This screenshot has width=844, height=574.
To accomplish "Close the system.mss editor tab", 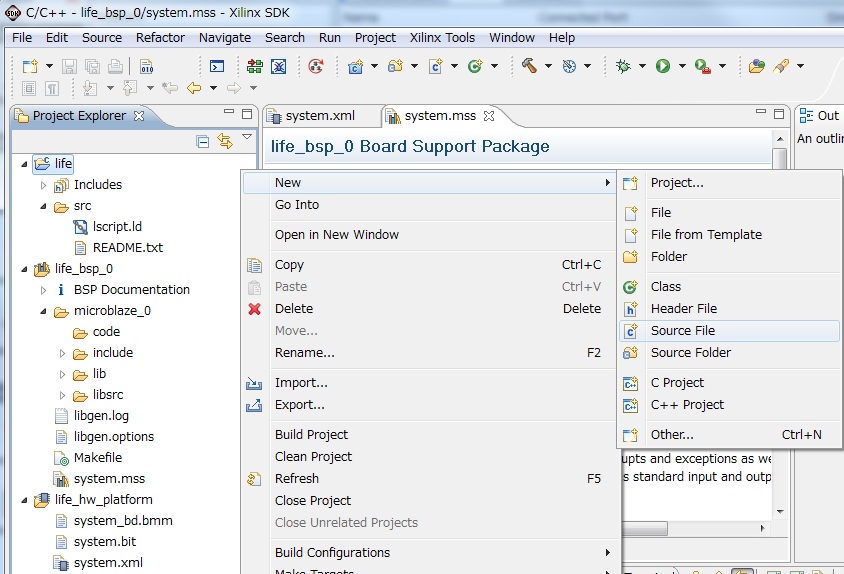I will click(x=489, y=116).
